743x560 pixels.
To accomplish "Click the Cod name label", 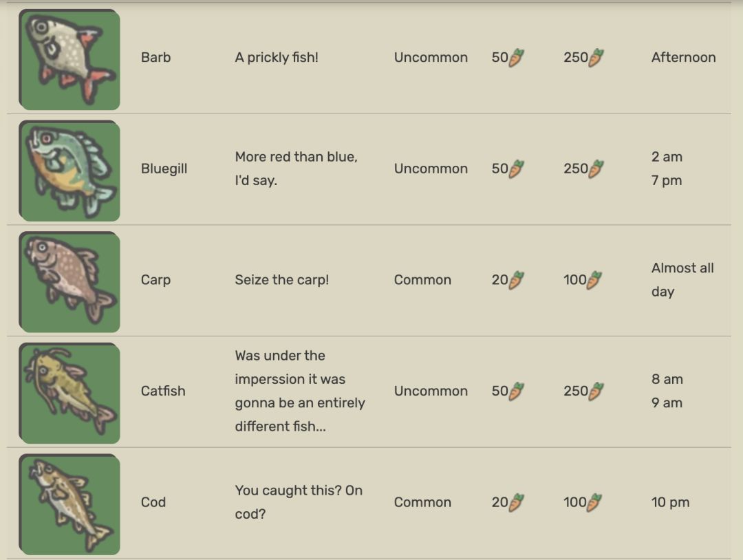I will pos(153,502).
